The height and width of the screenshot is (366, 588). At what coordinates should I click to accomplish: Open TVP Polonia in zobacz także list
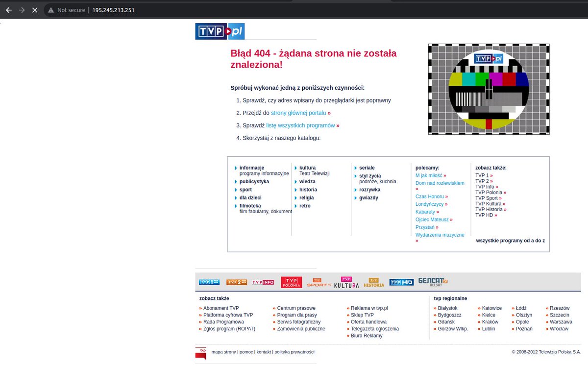point(489,193)
